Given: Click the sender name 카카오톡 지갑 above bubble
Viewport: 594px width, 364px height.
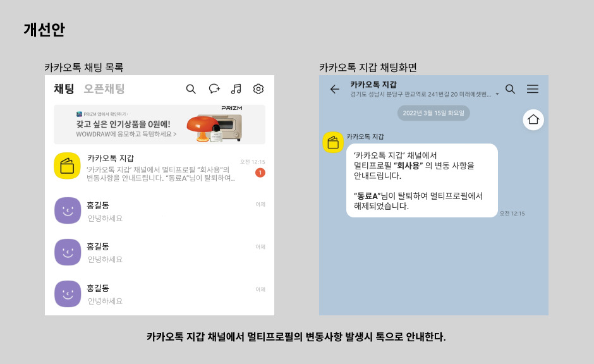Looking at the screenshot, I should click(x=365, y=136).
